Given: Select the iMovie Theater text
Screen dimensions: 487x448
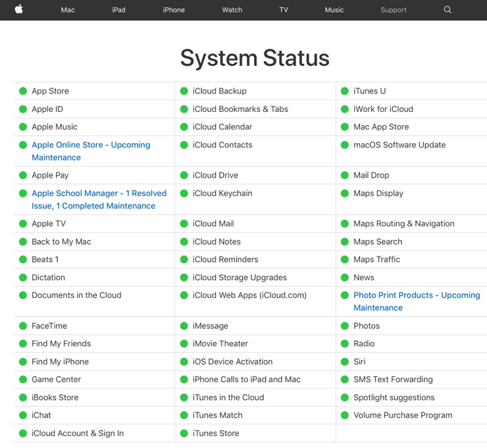Looking at the screenshot, I should 220,343.
